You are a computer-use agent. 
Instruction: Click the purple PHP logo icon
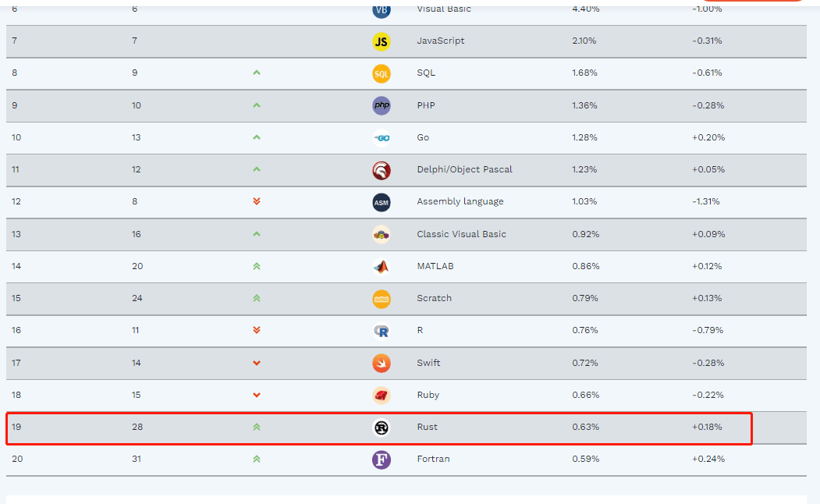click(382, 105)
